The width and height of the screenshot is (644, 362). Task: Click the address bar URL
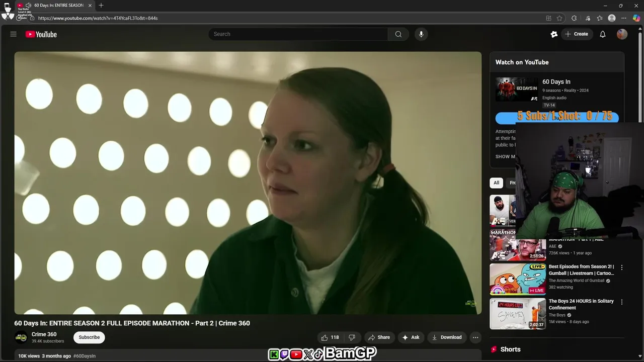[x=98, y=18]
